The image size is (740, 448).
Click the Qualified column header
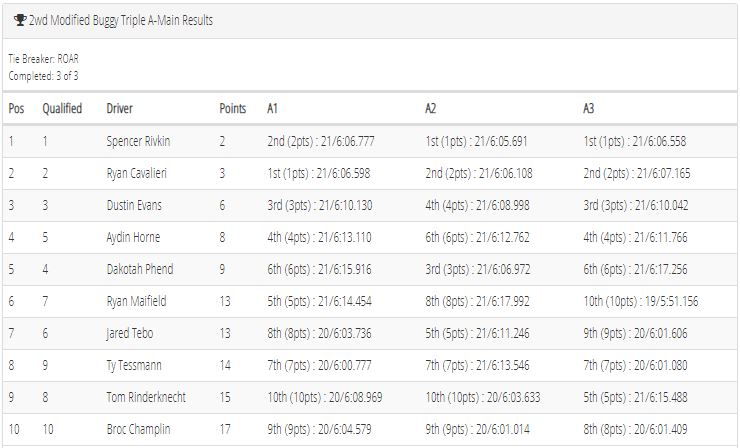(x=62, y=109)
